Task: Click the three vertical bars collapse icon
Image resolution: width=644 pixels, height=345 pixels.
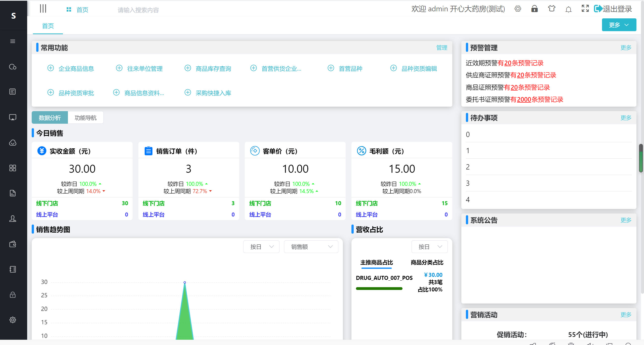Action: (x=43, y=9)
